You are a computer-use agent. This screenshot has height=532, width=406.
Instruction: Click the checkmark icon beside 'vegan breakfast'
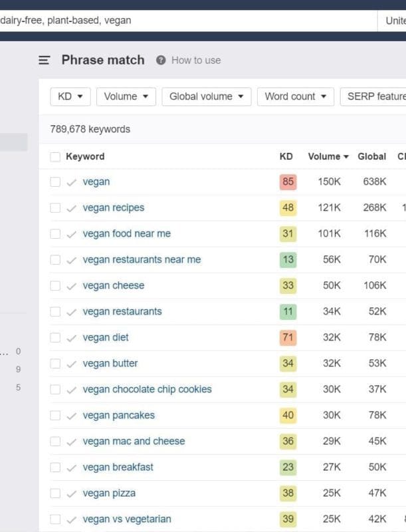pos(71,467)
